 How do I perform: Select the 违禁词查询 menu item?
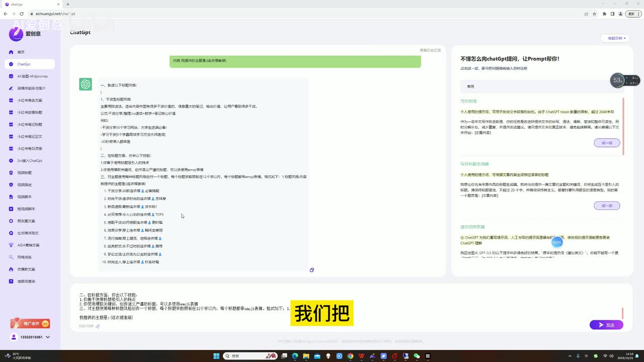(x=26, y=282)
